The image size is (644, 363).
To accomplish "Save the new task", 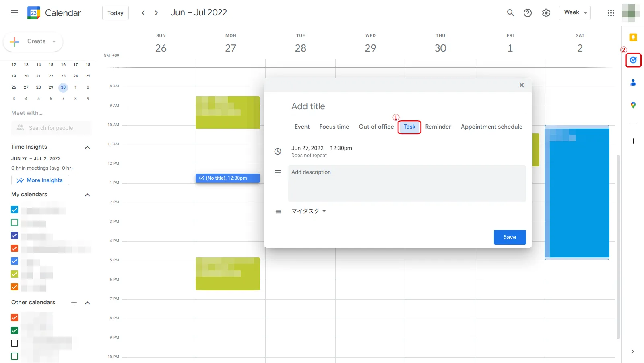I will point(510,237).
